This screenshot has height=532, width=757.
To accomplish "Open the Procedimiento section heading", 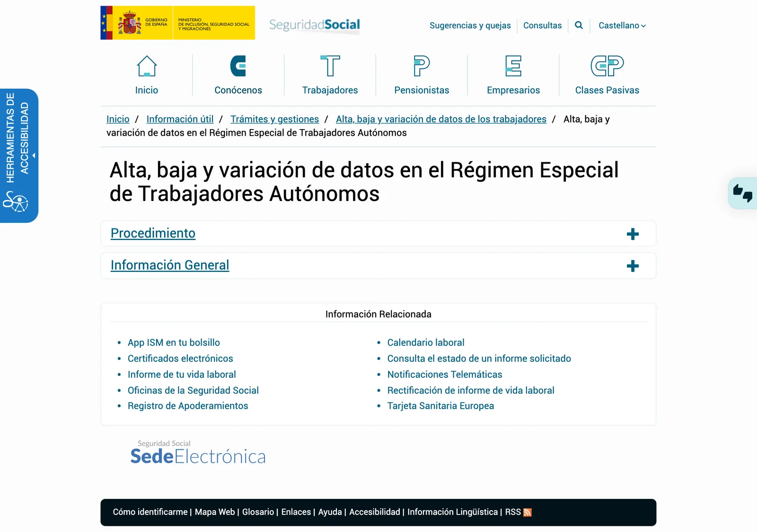I will pyautogui.click(x=153, y=233).
